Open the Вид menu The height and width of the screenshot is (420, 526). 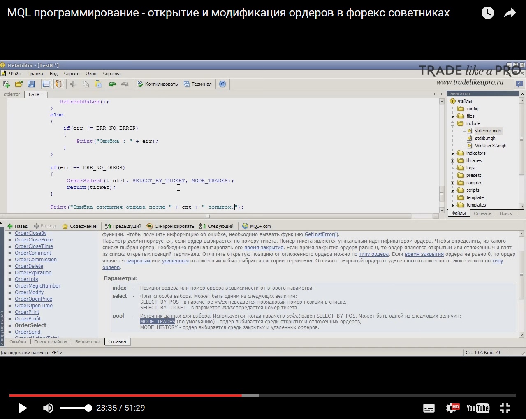click(53, 74)
